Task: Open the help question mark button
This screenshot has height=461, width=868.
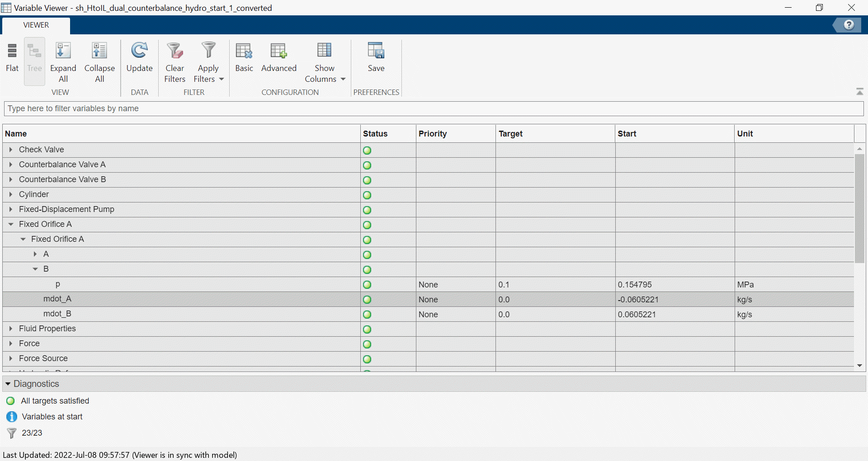Action: pos(849,25)
